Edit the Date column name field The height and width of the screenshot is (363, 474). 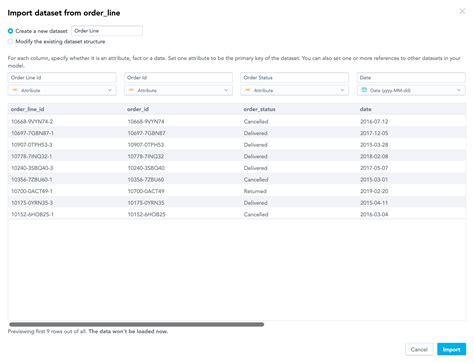[x=411, y=78]
